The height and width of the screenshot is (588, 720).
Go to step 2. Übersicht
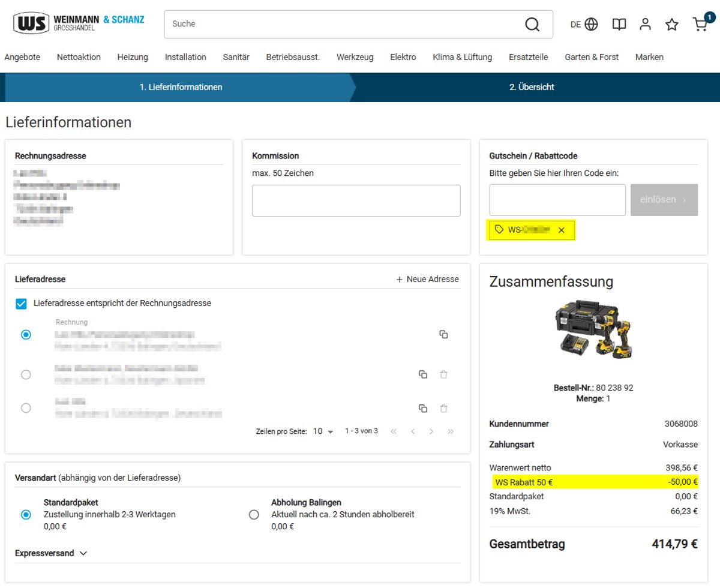pos(532,87)
